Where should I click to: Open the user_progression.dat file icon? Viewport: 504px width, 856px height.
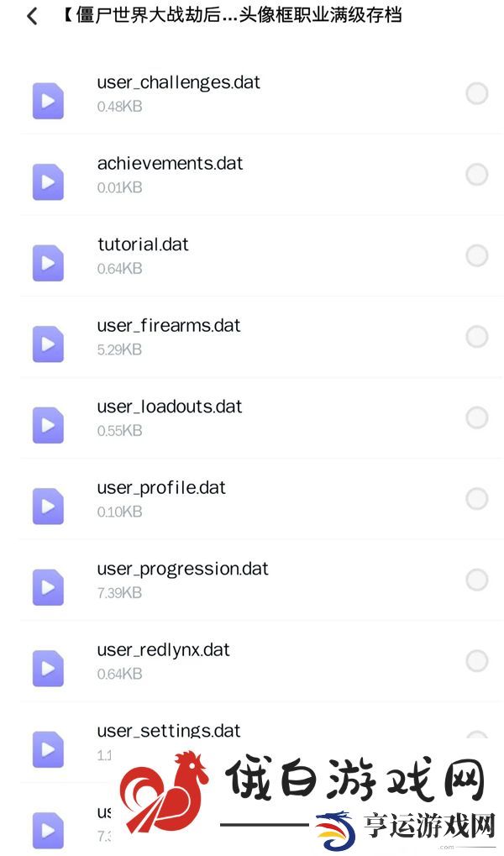[x=48, y=587]
